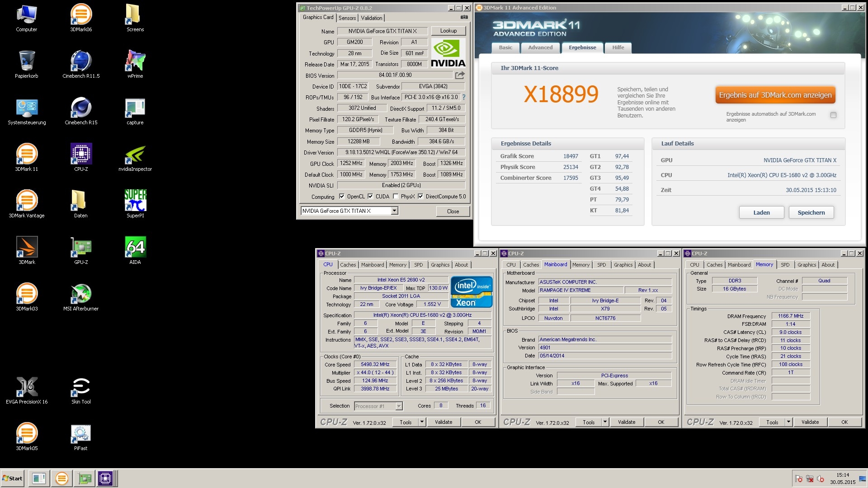Open Papierkorb recycle bin icon
The width and height of the screenshot is (868, 488).
[x=27, y=65]
